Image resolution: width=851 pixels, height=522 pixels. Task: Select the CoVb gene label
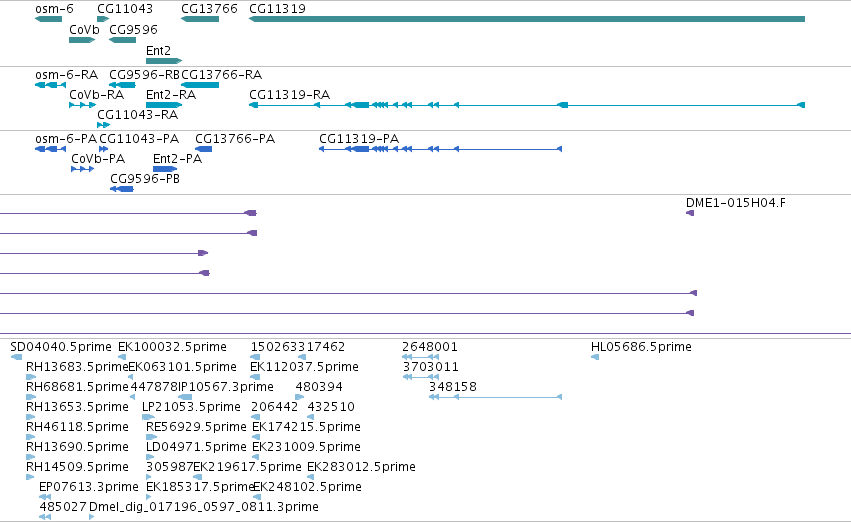84,29
